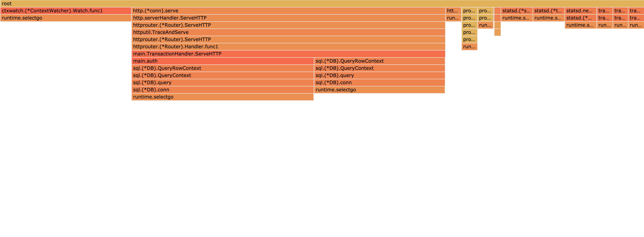Select the bottommost runtime.selectgo under main.auth stack
The width and height of the screenshot is (644, 237).
pos(223,97)
